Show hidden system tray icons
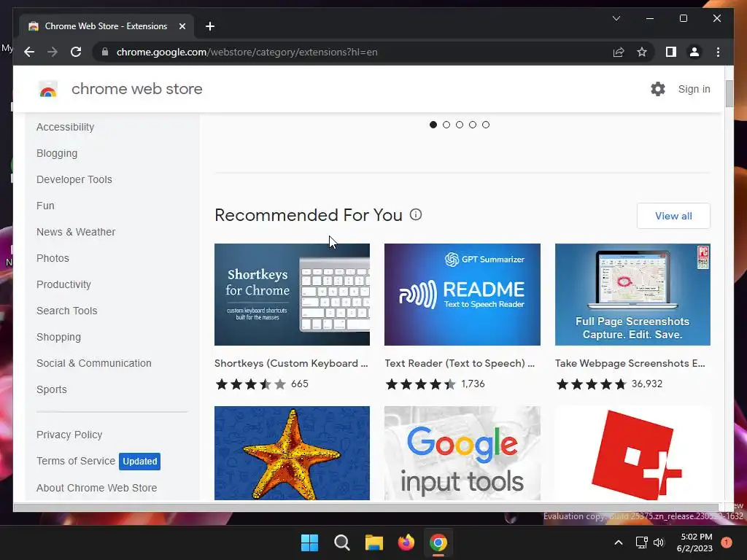Viewport: 747px width, 560px height. [619, 542]
